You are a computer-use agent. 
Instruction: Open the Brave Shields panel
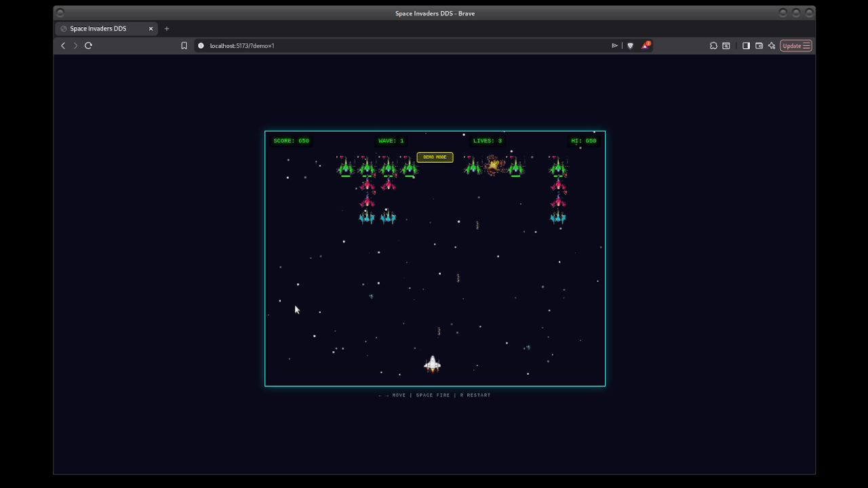pos(630,45)
